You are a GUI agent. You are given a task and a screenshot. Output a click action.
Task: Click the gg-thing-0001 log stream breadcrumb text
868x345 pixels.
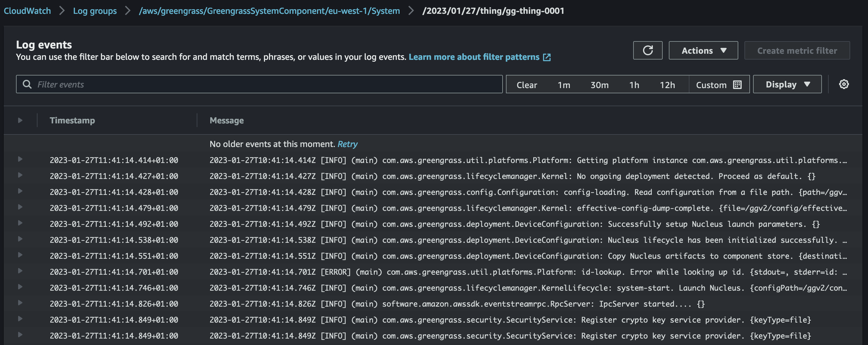493,11
